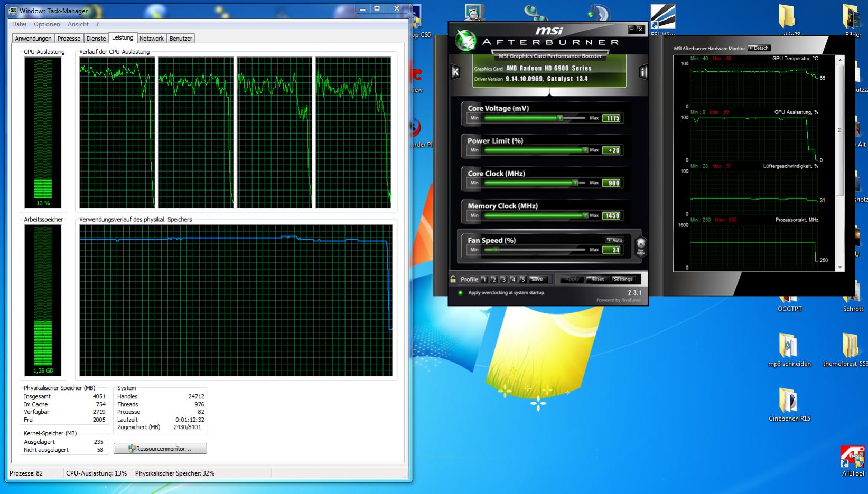Click the Fan Speed slider handle
The width and height of the screenshot is (868, 494).
pos(496,250)
